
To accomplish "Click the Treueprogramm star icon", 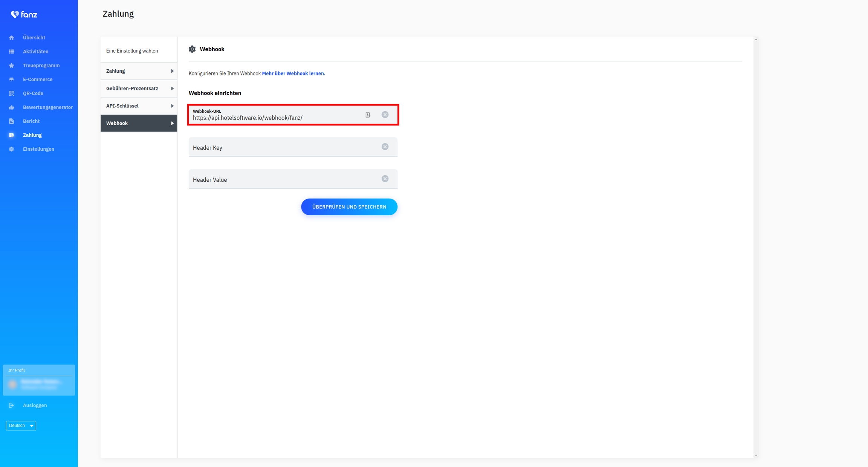I will [11, 66].
